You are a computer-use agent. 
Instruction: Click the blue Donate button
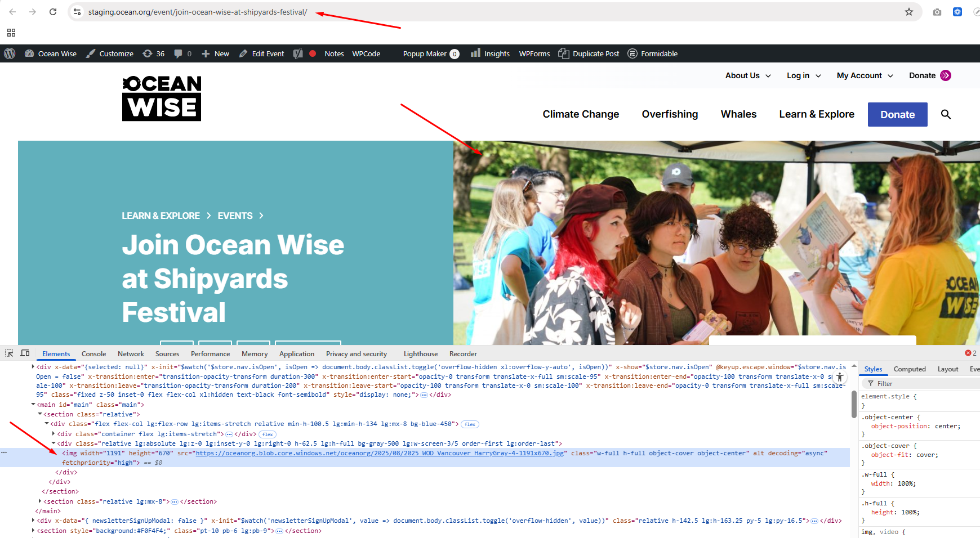[x=897, y=114]
